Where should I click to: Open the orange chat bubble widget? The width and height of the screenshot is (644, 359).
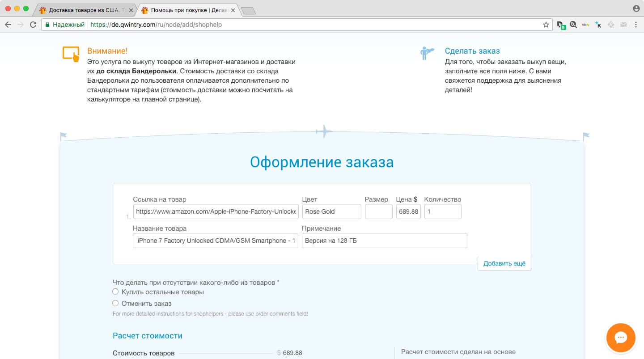click(621, 338)
